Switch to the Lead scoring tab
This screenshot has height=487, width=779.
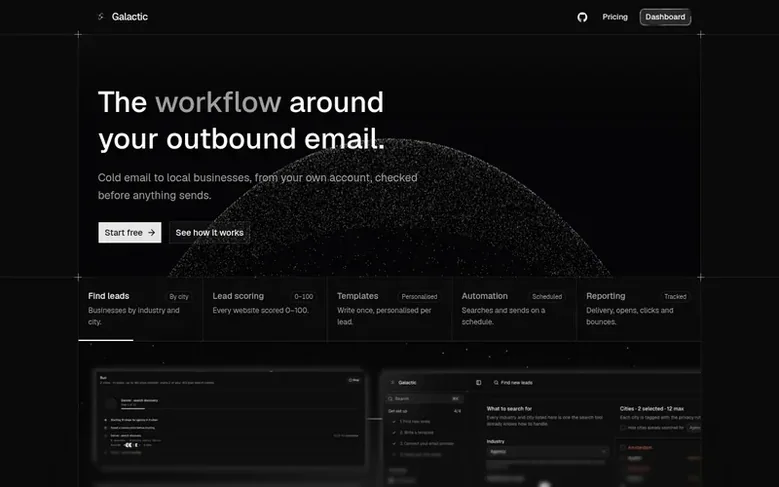click(x=265, y=309)
